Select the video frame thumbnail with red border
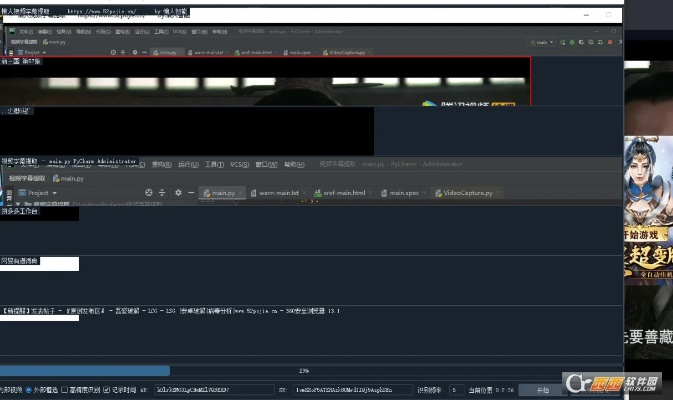The image size is (673, 400). click(x=265, y=81)
